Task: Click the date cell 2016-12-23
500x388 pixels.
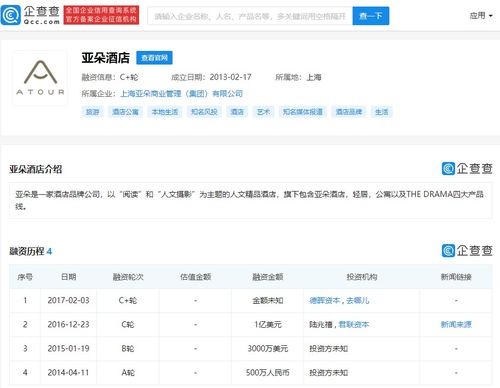Action: point(68,325)
